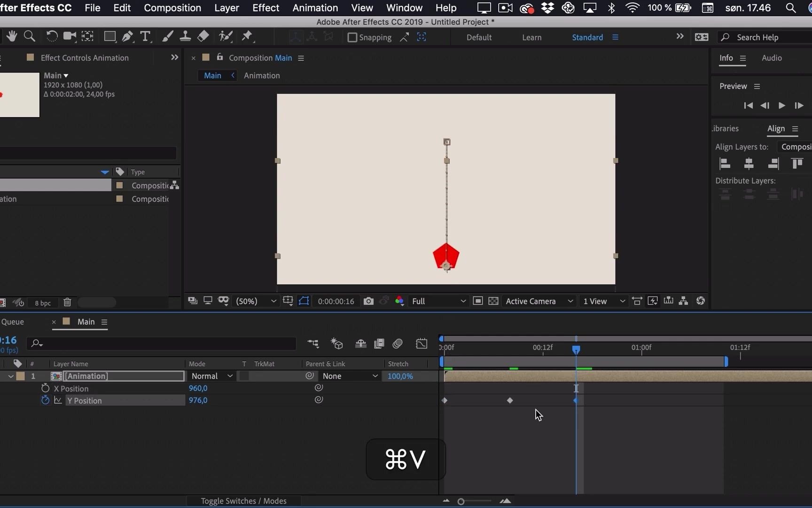Open the Full resolution dropdown
This screenshot has height=508, width=812.
tap(438, 301)
